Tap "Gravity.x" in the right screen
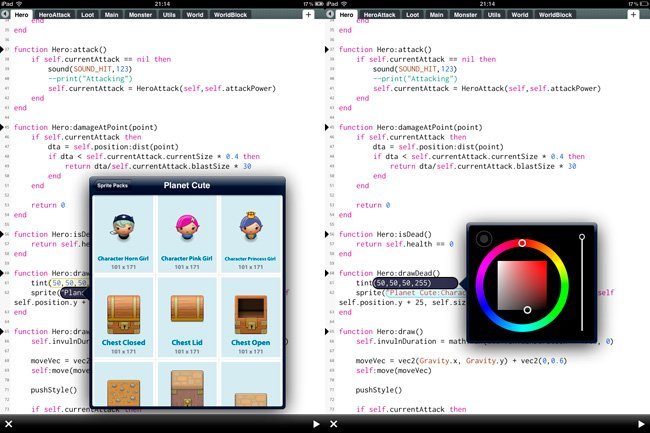This screenshot has height=433, width=650. click(x=439, y=361)
